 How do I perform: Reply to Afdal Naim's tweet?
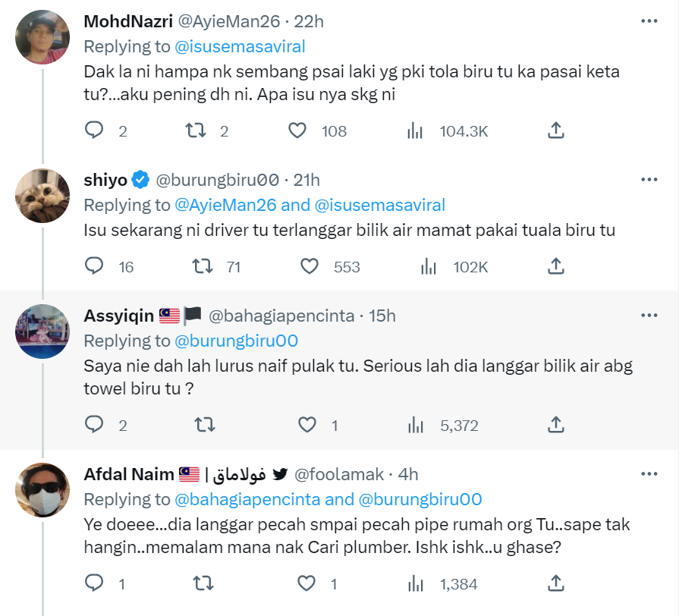tap(94, 583)
